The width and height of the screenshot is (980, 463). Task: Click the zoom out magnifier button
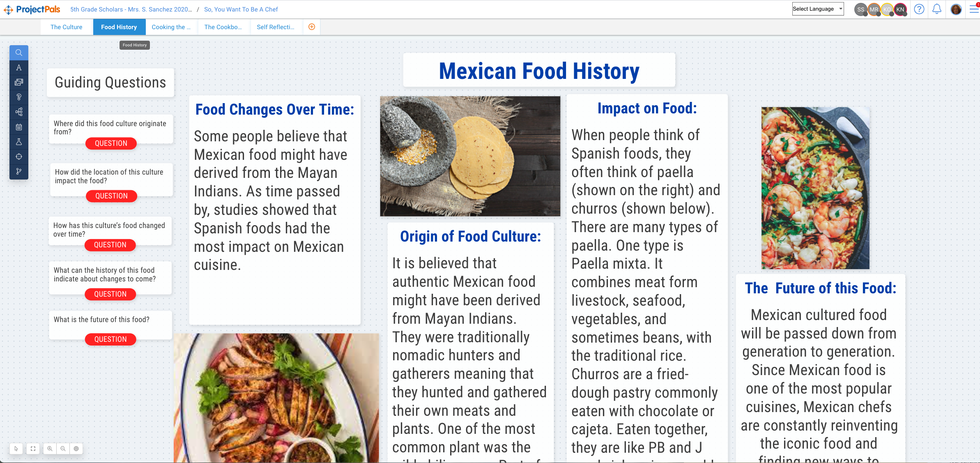[63, 449]
